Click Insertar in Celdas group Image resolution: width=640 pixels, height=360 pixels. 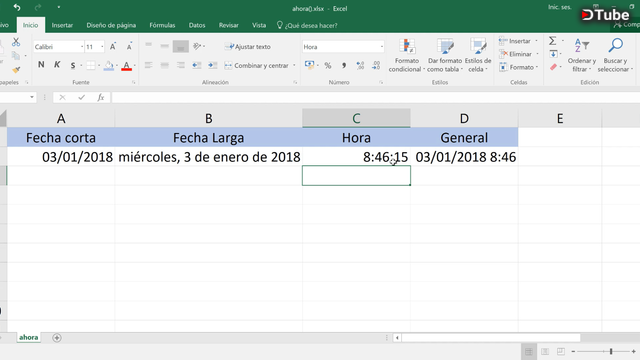point(518,41)
